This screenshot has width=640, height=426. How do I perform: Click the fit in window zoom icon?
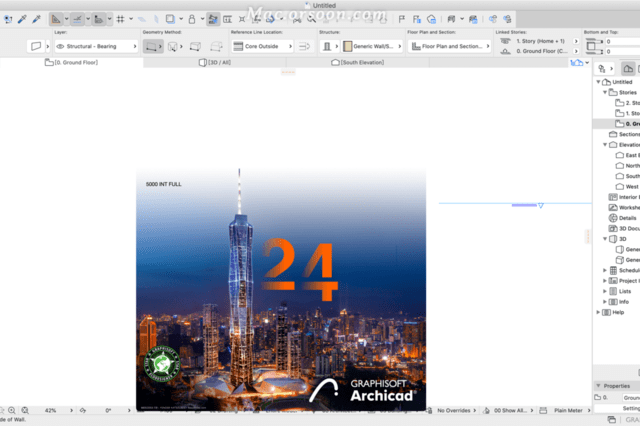point(25,410)
